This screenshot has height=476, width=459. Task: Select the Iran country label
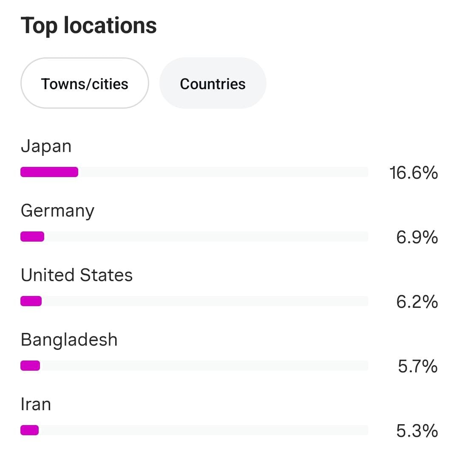[36, 404]
